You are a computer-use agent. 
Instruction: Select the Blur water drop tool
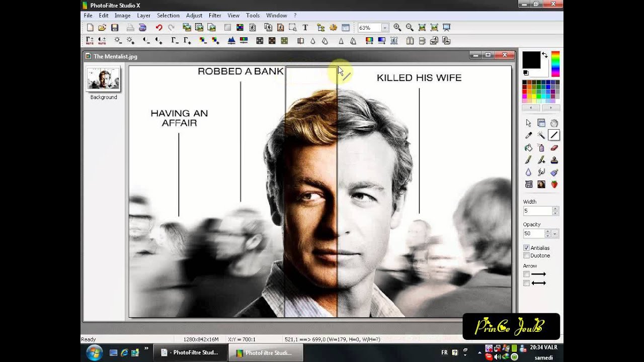tap(528, 172)
